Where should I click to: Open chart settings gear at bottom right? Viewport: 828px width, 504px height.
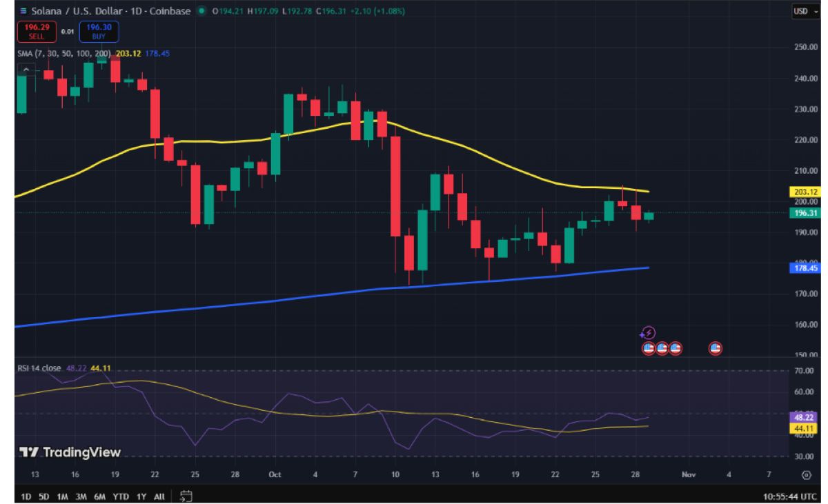(x=807, y=475)
